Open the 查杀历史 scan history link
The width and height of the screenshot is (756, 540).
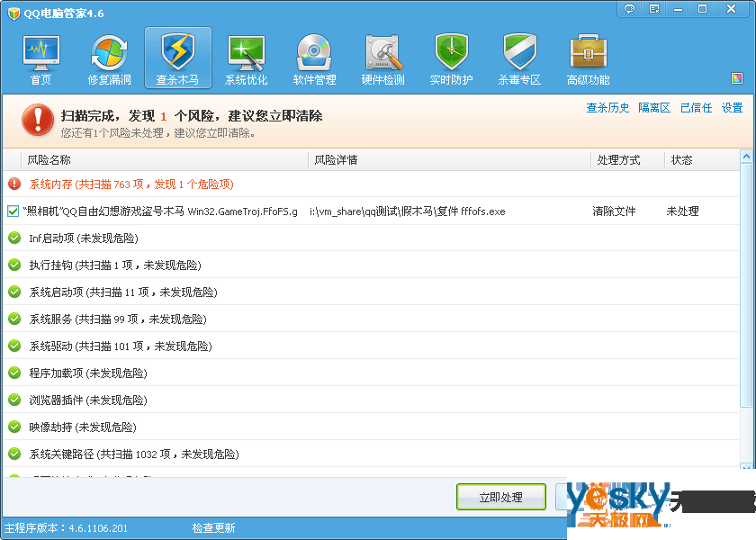[x=607, y=108]
